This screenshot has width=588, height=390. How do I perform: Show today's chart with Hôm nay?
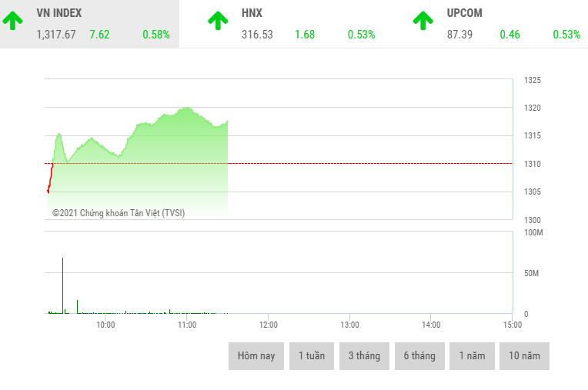(256, 356)
